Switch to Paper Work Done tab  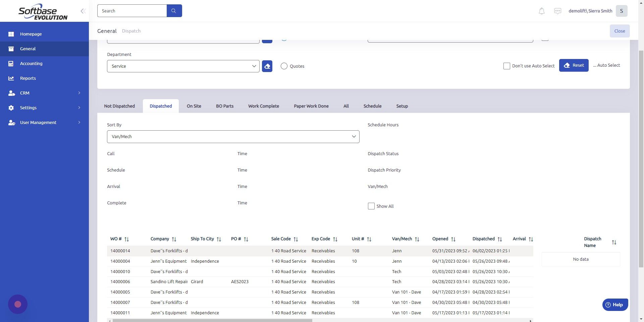coord(311,106)
